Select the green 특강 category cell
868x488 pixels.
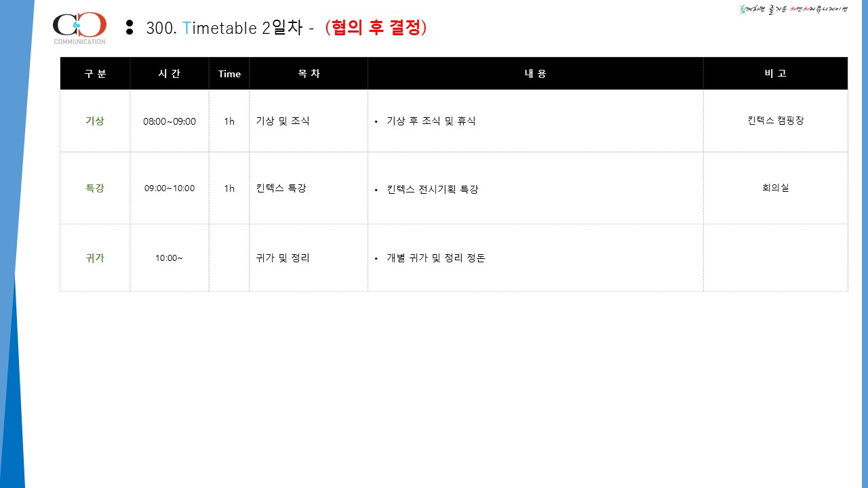(95, 188)
